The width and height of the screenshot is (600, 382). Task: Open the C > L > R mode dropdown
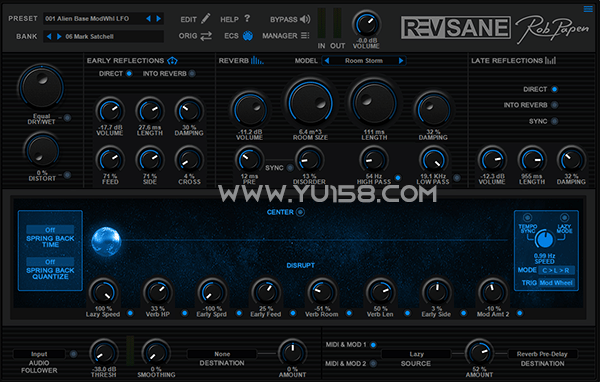click(556, 270)
